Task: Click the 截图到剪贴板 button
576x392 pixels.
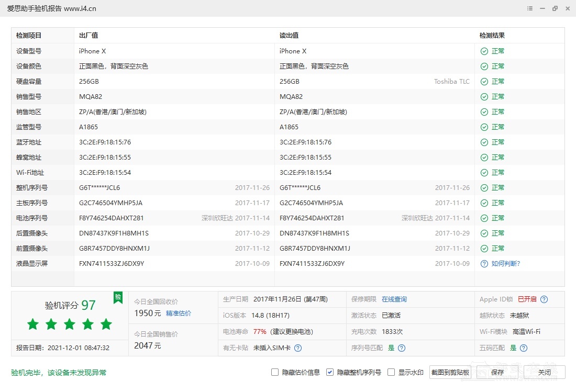Action: [x=450, y=372]
